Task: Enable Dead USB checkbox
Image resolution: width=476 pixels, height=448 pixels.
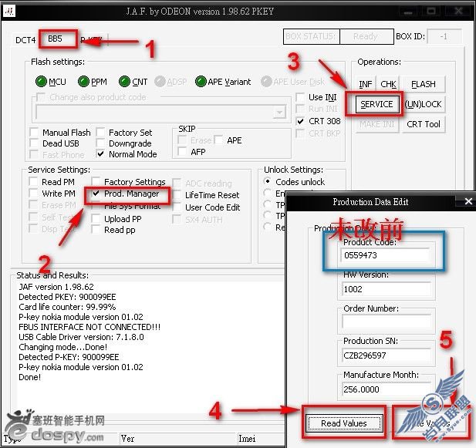Action: click(34, 143)
